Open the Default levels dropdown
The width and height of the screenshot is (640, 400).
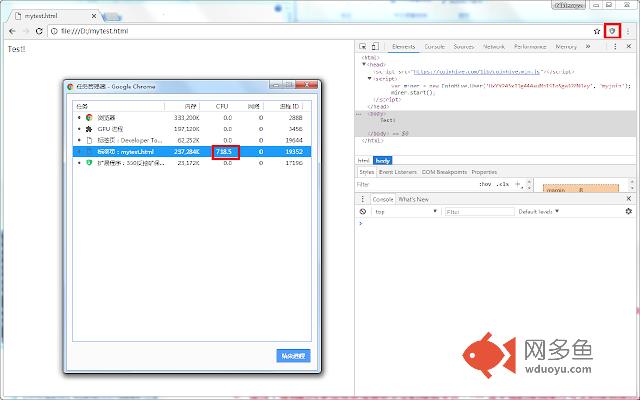[538, 211]
